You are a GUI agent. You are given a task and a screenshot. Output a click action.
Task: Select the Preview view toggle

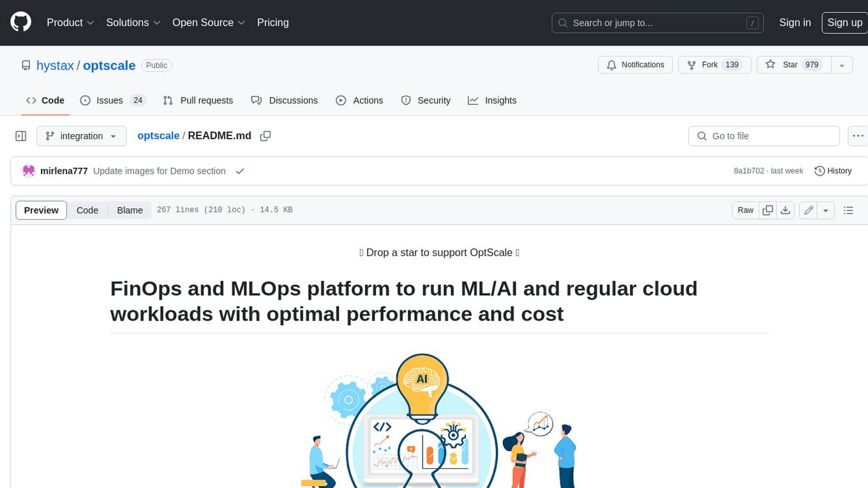(x=41, y=210)
